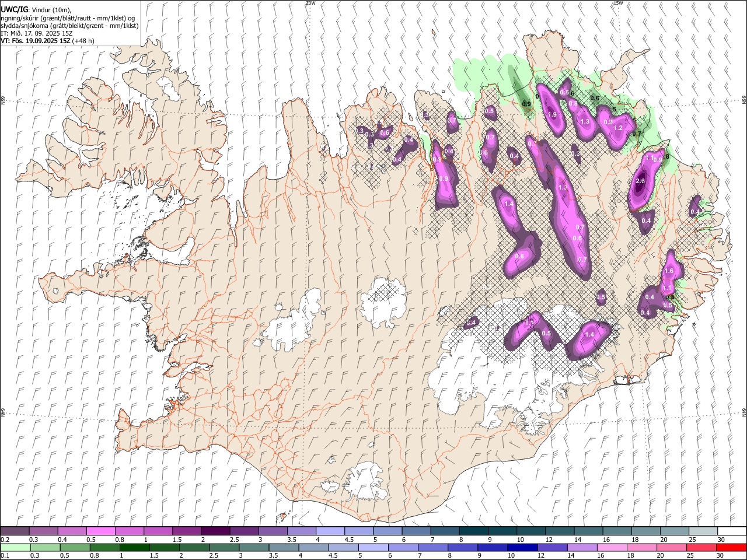Viewport: 747px width, 560px height.
Task: Click the 15W longitude label
Action: (x=618, y=3)
